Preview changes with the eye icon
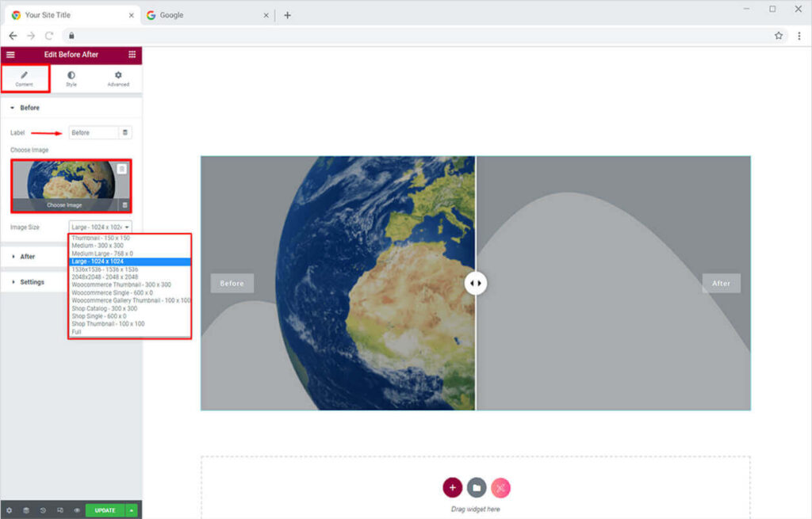This screenshot has height=519, width=812. click(77, 510)
